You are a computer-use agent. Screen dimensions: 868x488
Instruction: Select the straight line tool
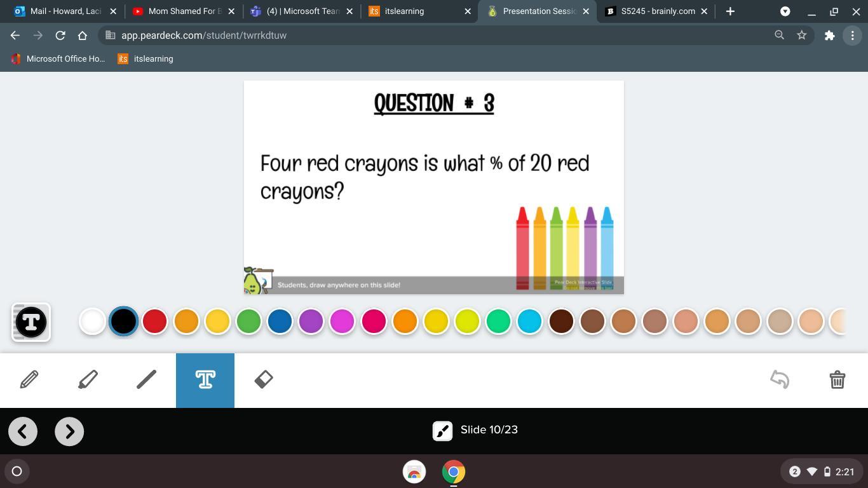pyautogui.click(x=146, y=380)
